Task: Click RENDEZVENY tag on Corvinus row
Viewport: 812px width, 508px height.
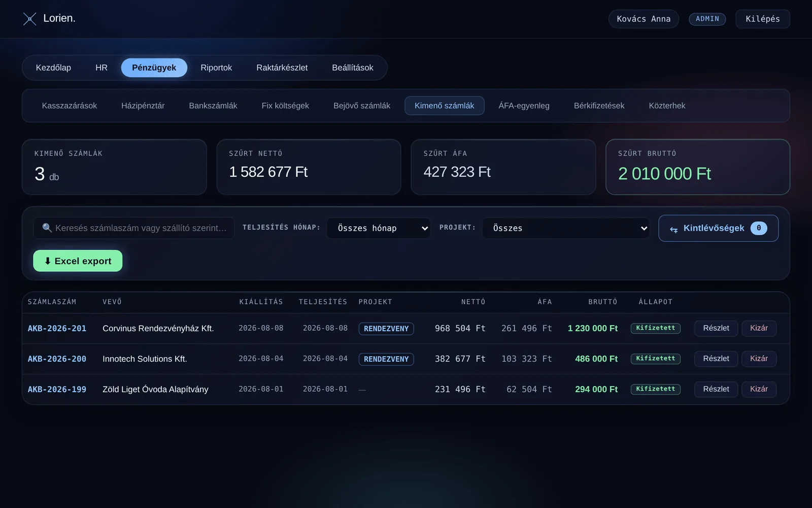Action: (386, 329)
